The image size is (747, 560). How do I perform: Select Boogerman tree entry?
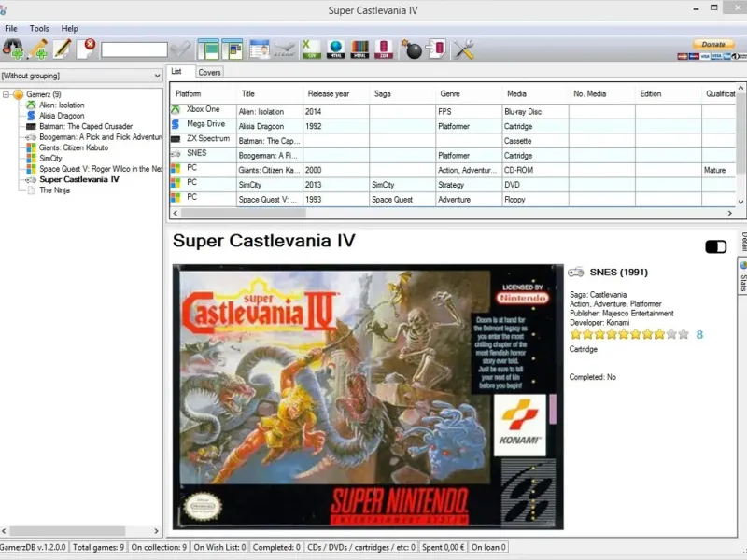click(x=100, y=137)
